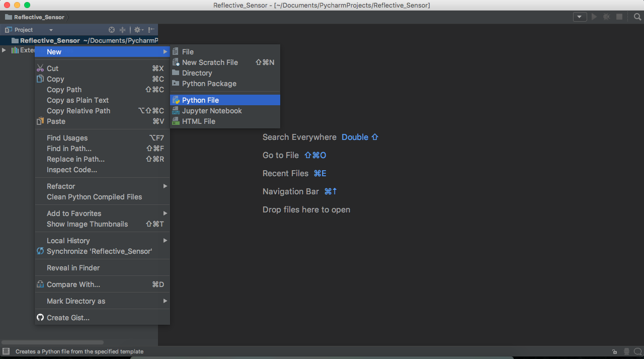Image resolution: width=644 pixels, height=359 pixels.
Task: Click the Debug bug icon
Action: [x=607, y=17]
